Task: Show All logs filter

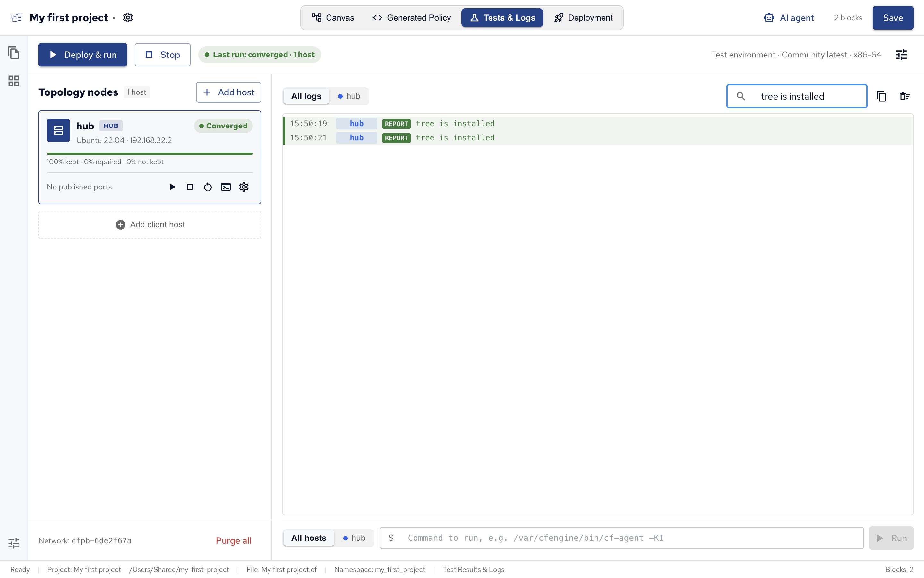Action: point(306,96)
